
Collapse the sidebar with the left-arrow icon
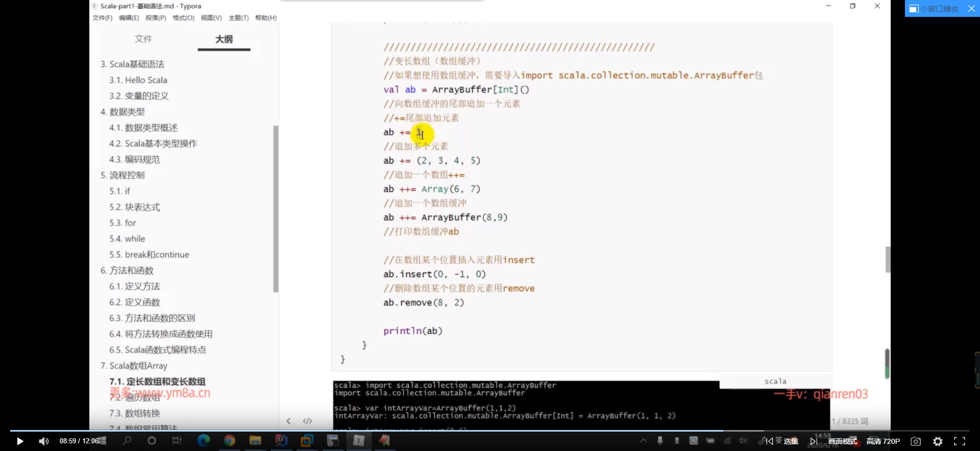288,421
